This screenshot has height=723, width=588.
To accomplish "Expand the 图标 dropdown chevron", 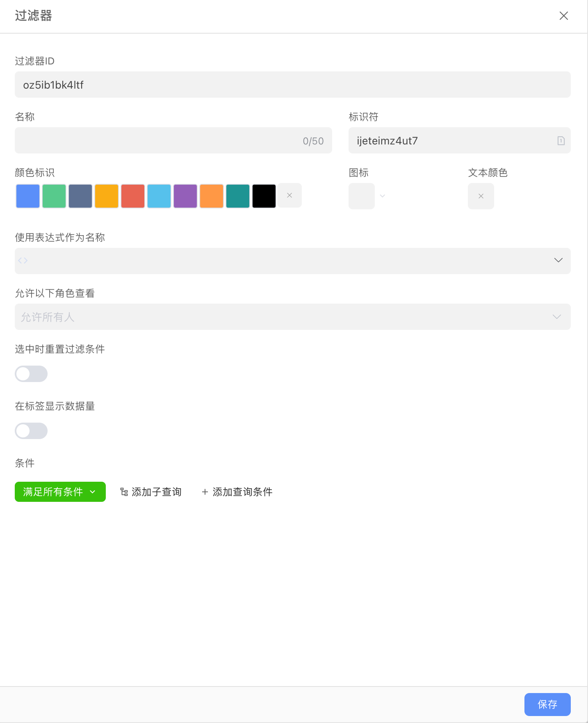I will [x=383, y=196].
